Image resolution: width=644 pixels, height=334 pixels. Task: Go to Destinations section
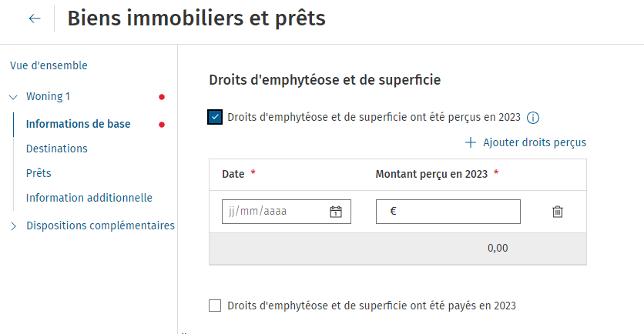pos(57,149)
